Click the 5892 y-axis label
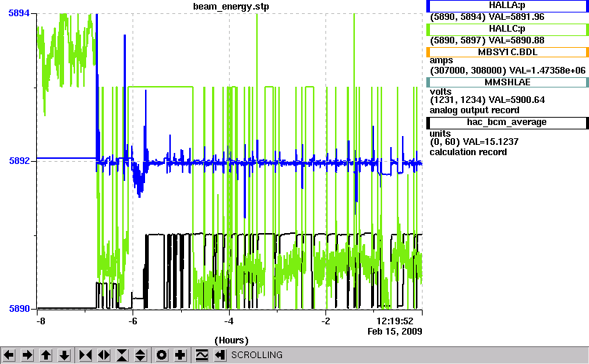589x364 pixels. pos(19,160)
